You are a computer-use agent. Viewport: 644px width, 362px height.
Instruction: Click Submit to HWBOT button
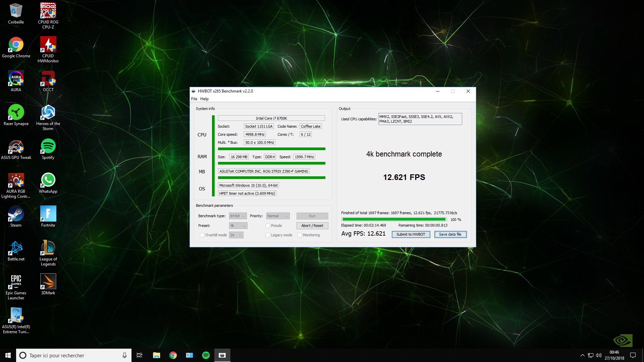[411, 234]
